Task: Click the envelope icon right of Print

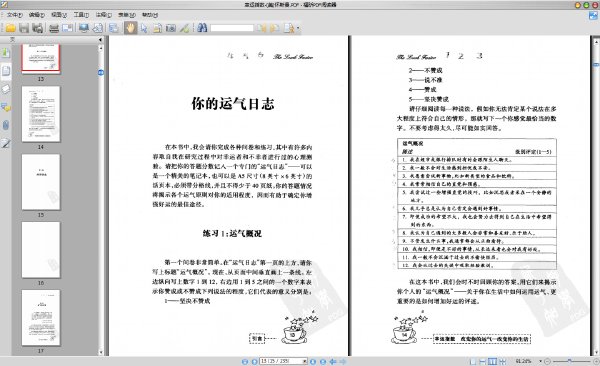Action: [x=67, y=28]
